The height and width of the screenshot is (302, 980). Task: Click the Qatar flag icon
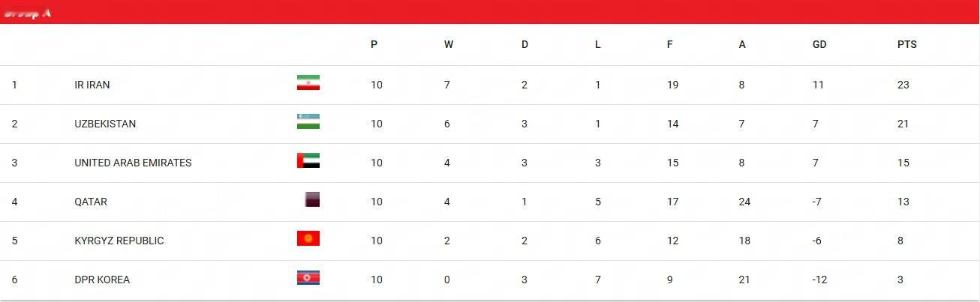pos(312,199)
